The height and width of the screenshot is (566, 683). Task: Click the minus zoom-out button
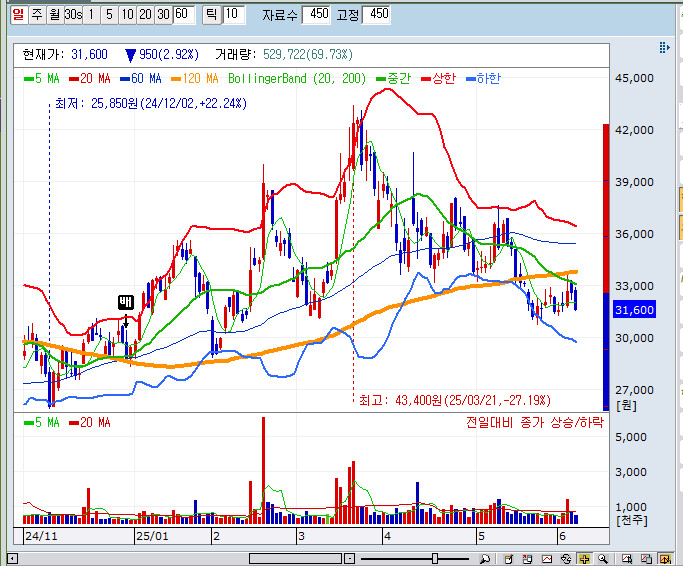click(x=350, y=558)
